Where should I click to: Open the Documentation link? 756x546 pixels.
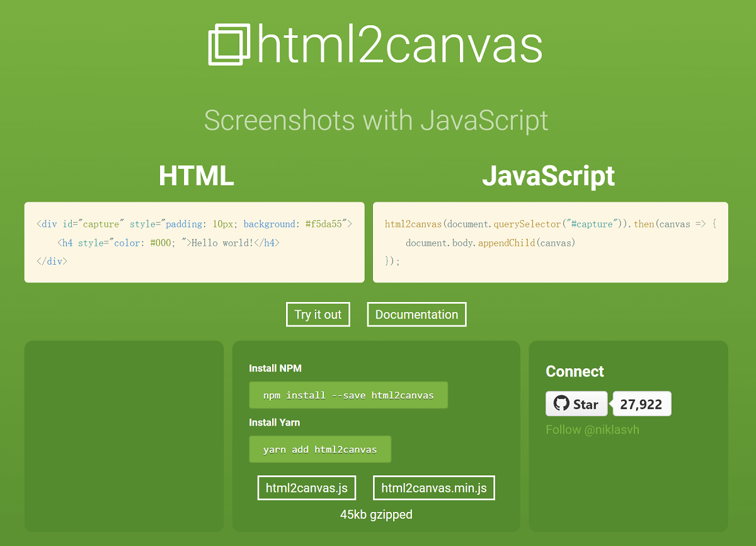click(x=417, y=315)
